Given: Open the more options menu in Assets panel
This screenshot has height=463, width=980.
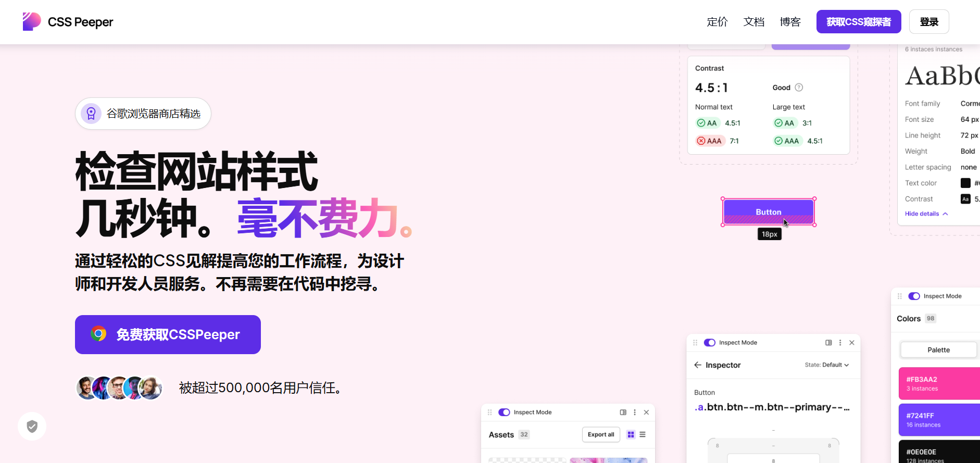Looking at the screenshot, I should [634, 412].
